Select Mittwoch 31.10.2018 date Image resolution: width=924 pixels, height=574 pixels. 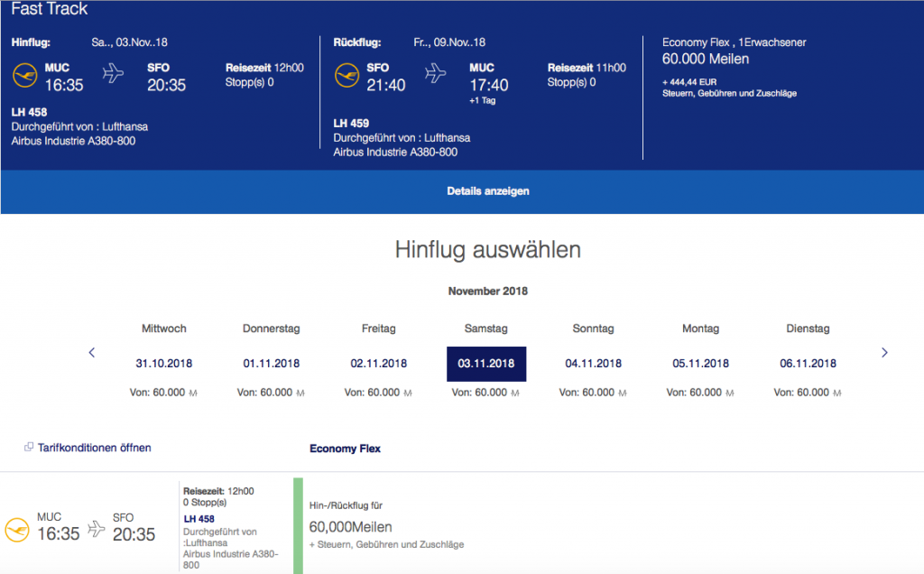coord(164,364)
